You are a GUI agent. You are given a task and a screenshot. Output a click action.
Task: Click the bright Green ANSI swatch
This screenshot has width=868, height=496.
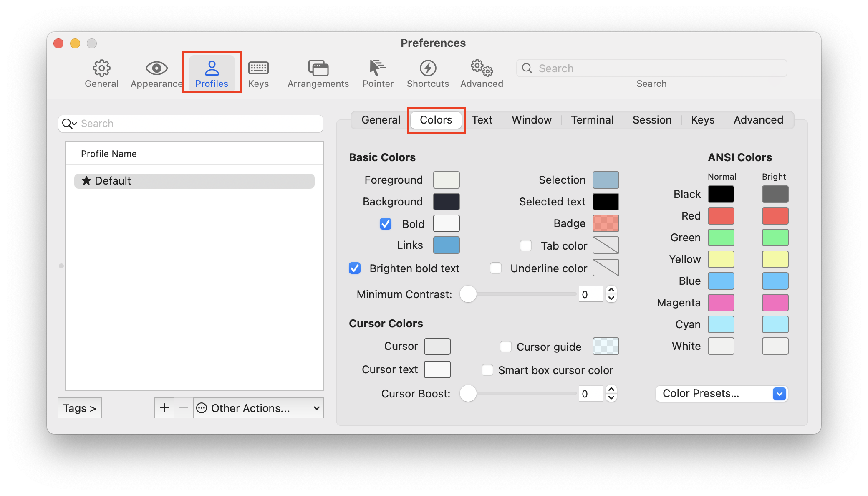pos(775,238)
